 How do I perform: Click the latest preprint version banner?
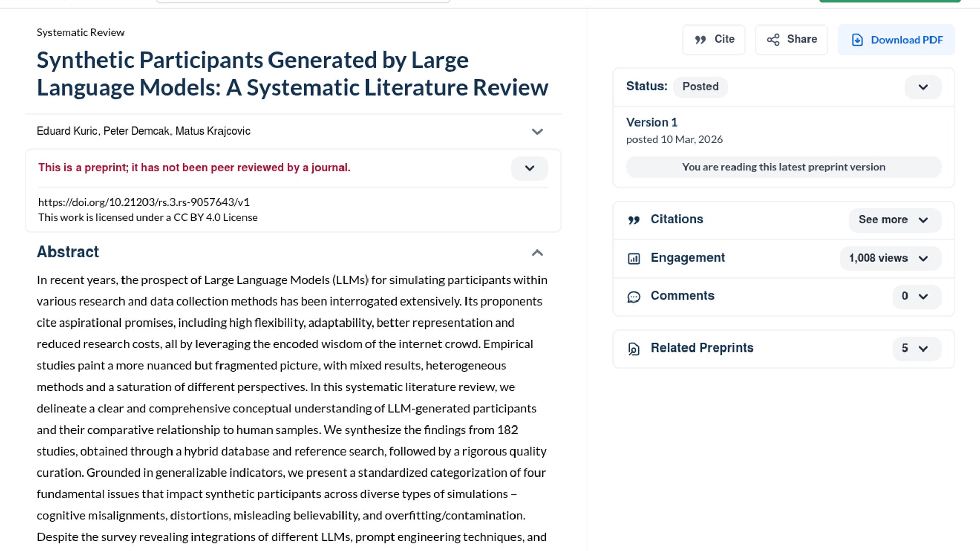(783, 167)
